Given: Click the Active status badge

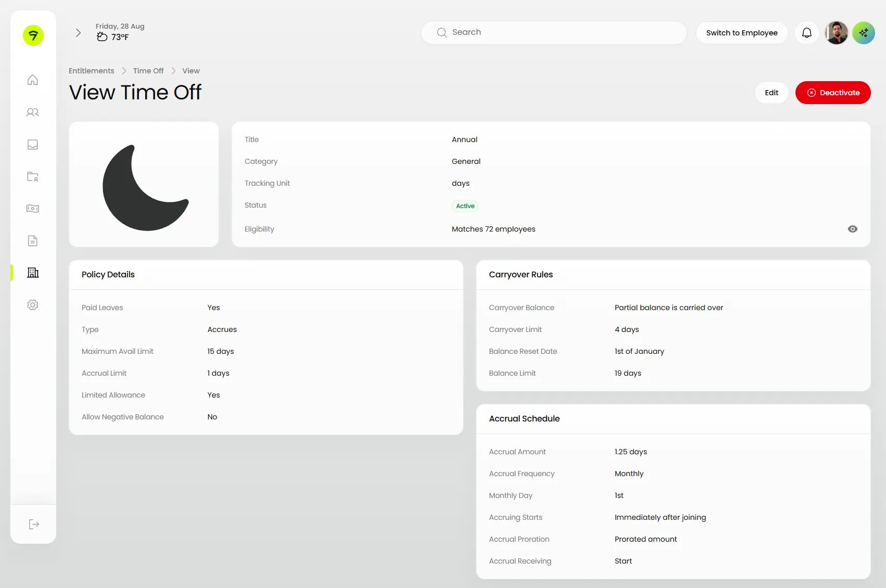Looking at the screenshot, I should pos(465,206).
